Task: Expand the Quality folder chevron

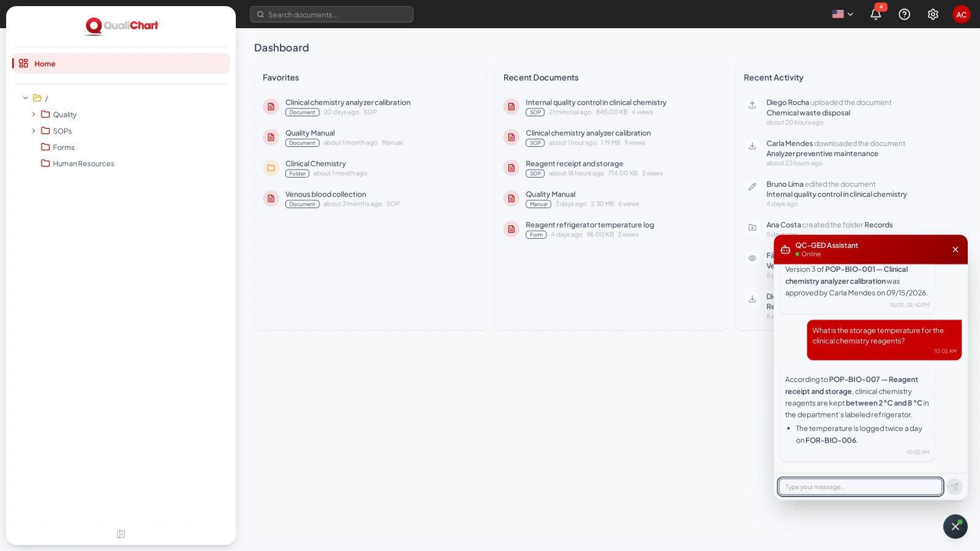Action: [34, 114]
